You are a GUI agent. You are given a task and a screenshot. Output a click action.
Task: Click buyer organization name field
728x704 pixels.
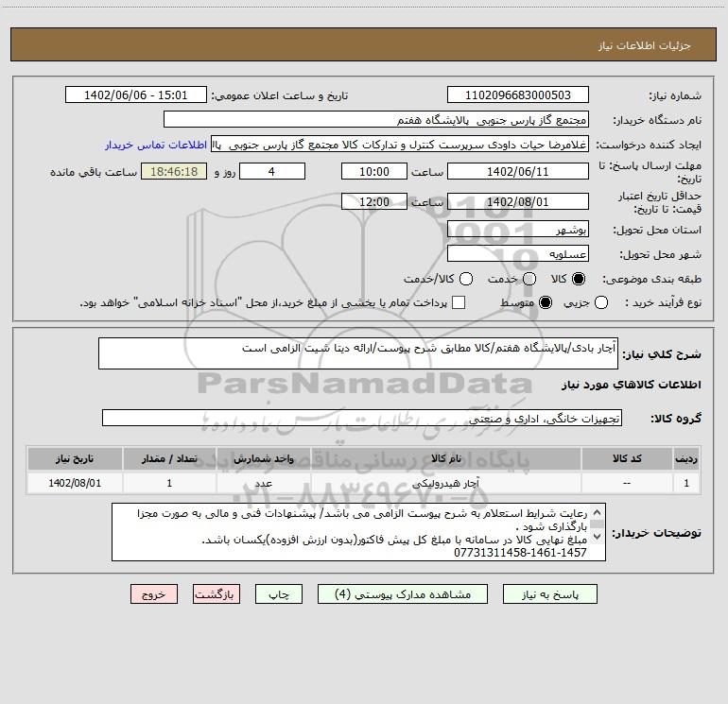coord(376,120)
